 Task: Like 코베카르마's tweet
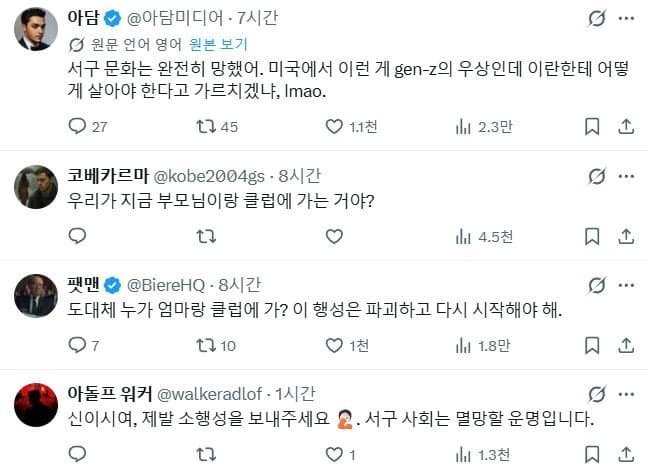pos(334,237)
